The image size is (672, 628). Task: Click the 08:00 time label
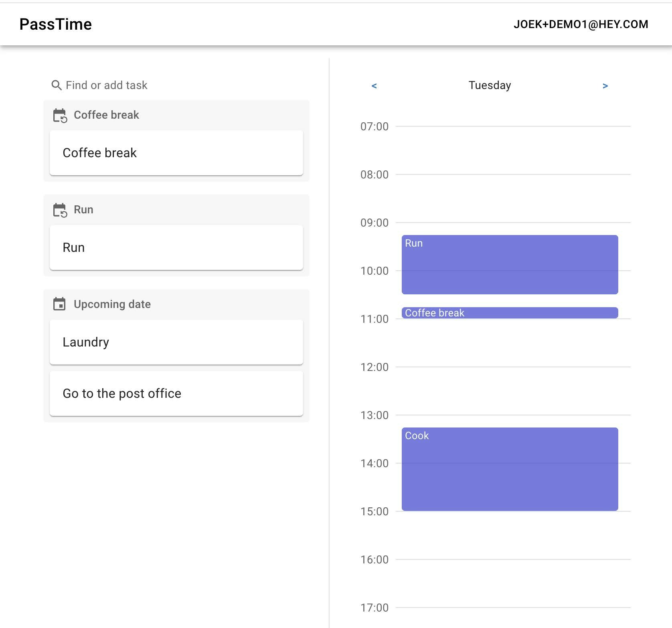point(374,175)
